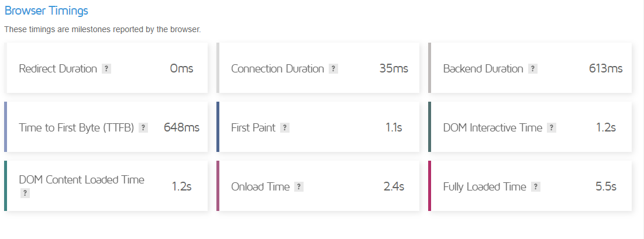Click the help icon under DOM Content Loaded Time
Screen dimensions: 644x239
(25, 193)
